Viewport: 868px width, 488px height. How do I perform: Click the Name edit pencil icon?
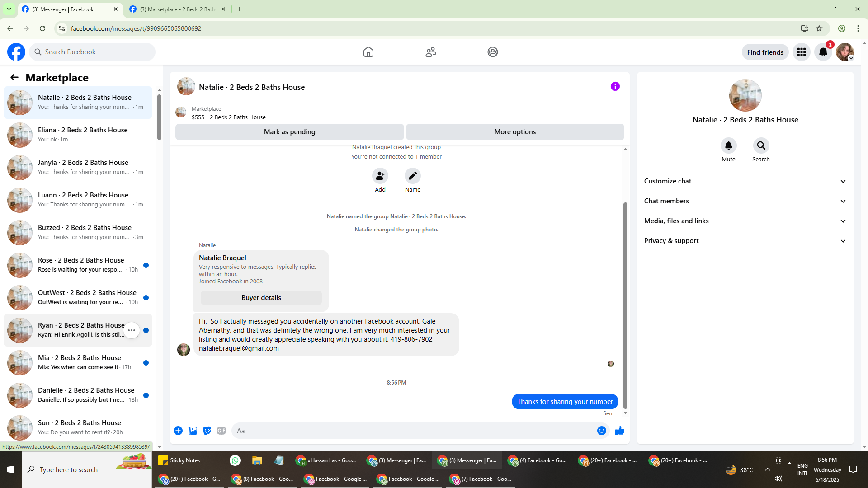413,176
